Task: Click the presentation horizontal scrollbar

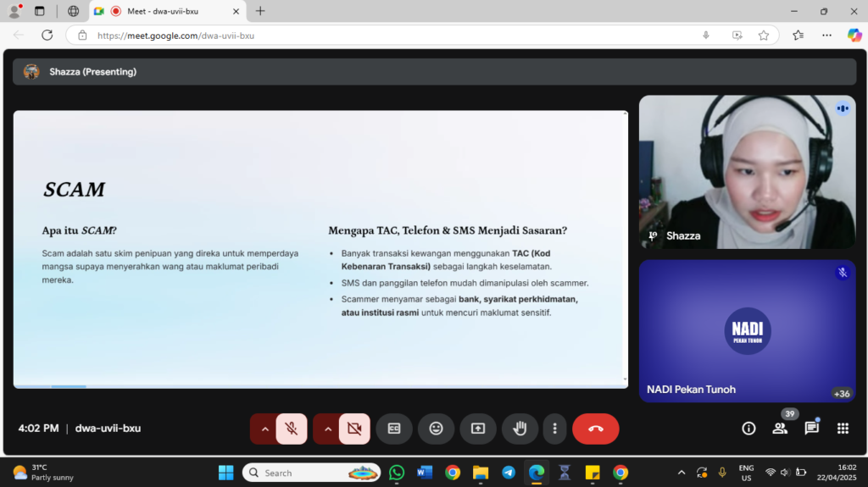Action: tap(68, 386)
